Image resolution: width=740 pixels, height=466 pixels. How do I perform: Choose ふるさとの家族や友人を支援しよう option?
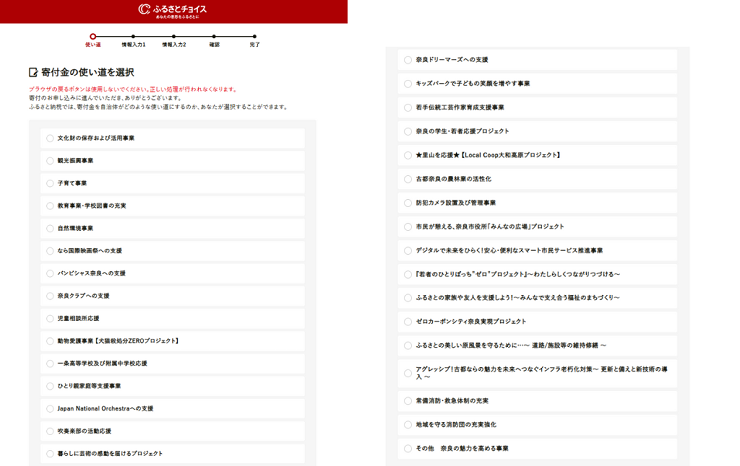pyautogui.click(x=408, y=298)
